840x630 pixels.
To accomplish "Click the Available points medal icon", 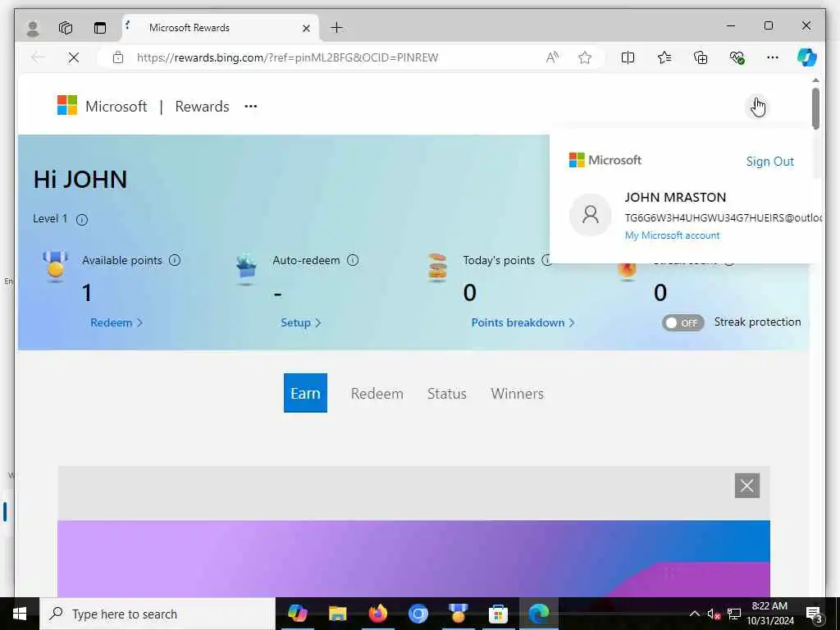I will click(x=55, y=267).
